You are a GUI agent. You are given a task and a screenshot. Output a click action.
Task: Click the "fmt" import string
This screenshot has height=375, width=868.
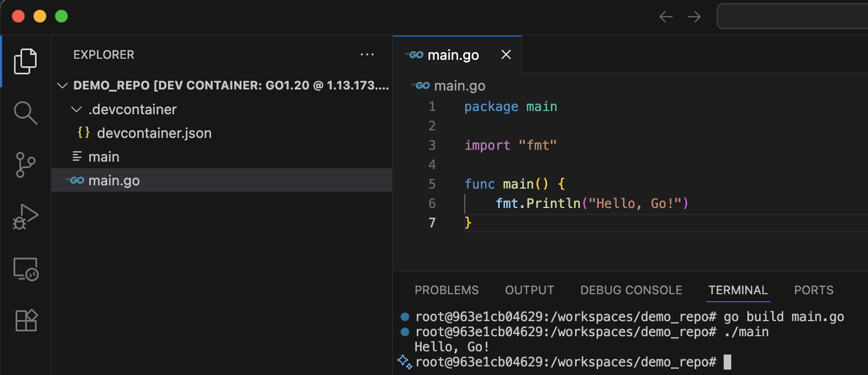537,145
